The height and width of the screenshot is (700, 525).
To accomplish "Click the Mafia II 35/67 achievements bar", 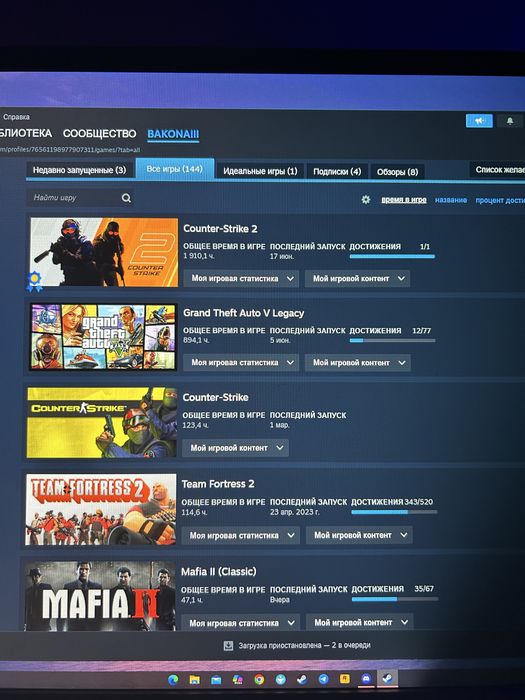I will click(395, 599).
